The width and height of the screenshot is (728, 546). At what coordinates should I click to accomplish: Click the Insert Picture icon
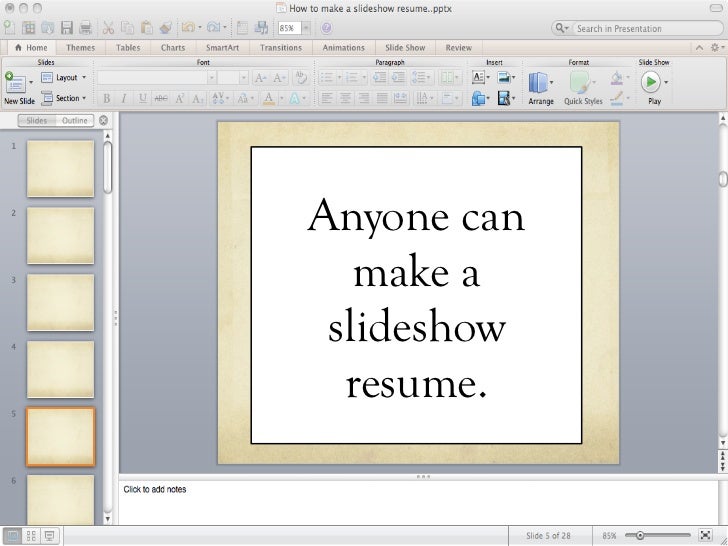click(x=504, y=77)
